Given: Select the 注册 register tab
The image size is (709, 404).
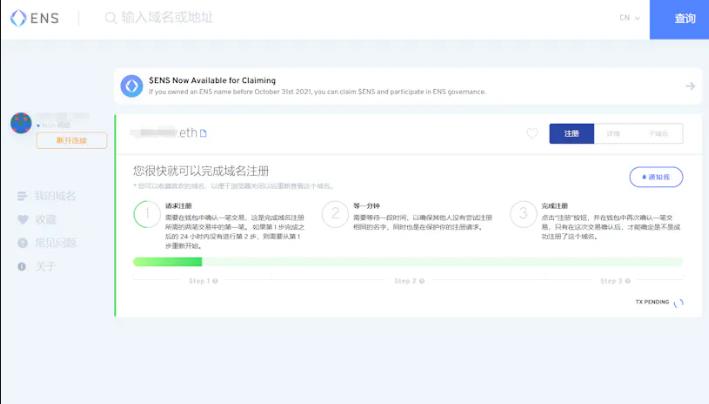Looking at the screenshot, I should coord(572,133).
